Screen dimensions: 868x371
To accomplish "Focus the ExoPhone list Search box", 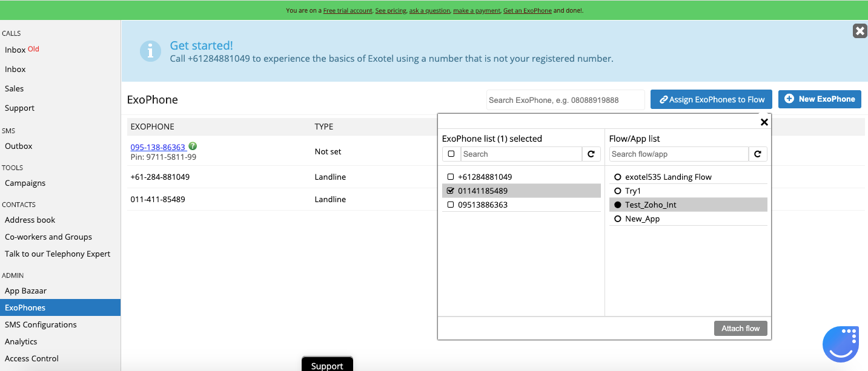I will [522, 154].
